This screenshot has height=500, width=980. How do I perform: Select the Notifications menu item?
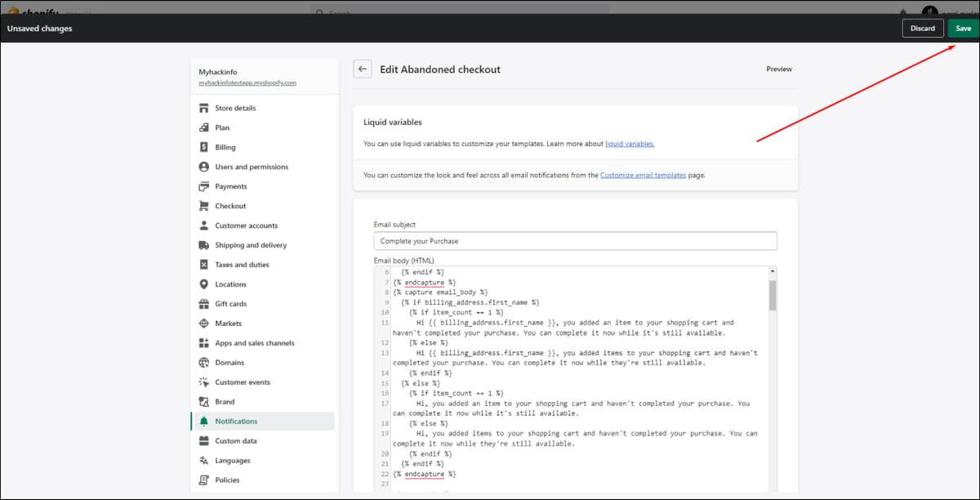pos(263,422)
